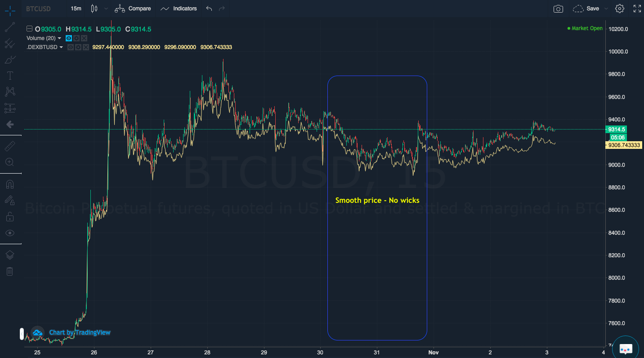Click the close value C9314.5 in legend
Screen dimensions: 644x358
click(x=138, y=29)
